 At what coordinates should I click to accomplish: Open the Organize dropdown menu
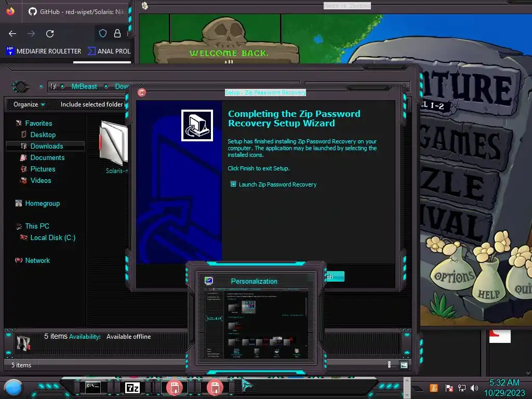(29, 104)
